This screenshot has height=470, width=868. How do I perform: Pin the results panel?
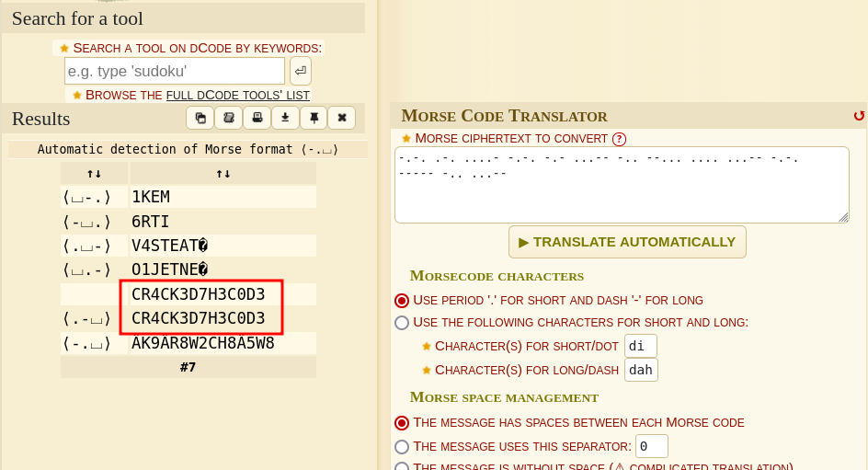point(314,118)
